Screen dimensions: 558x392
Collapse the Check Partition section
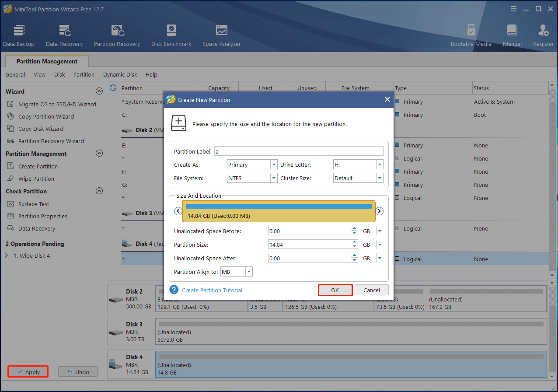click(x=99, y=191)
